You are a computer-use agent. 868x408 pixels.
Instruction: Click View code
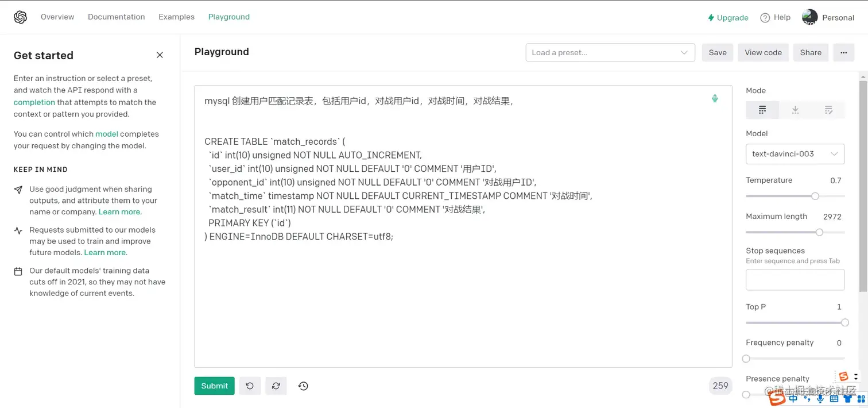[x=763, y=52]
